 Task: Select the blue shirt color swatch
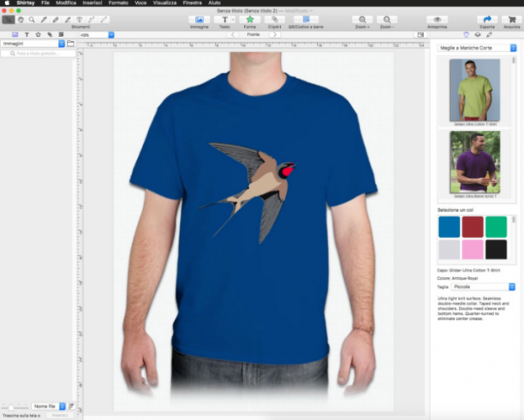[x=450, y=227]
